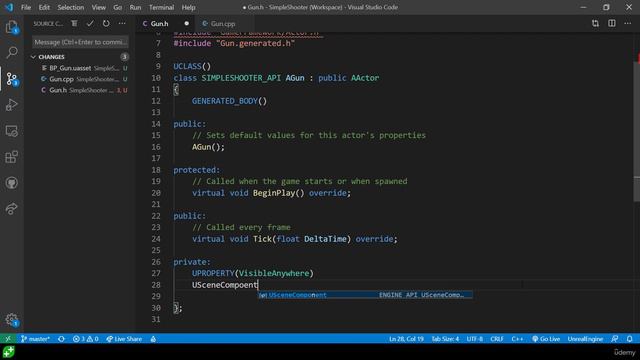Open notifications bell in status bar
The image size is (640, 360).
[630, 339]
